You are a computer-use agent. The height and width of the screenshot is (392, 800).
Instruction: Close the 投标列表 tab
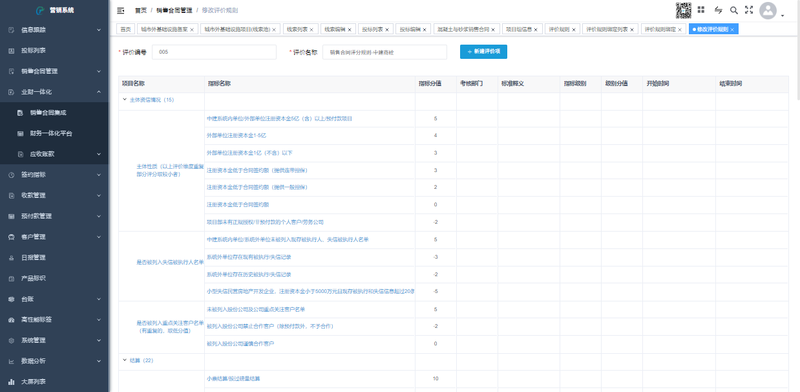coord(387,30)
